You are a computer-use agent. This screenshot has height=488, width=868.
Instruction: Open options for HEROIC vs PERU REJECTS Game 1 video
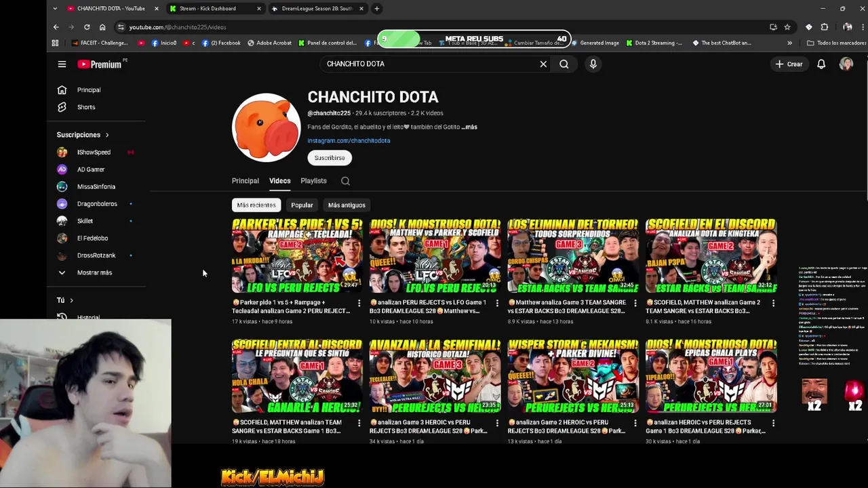click(x=773, y=423)
